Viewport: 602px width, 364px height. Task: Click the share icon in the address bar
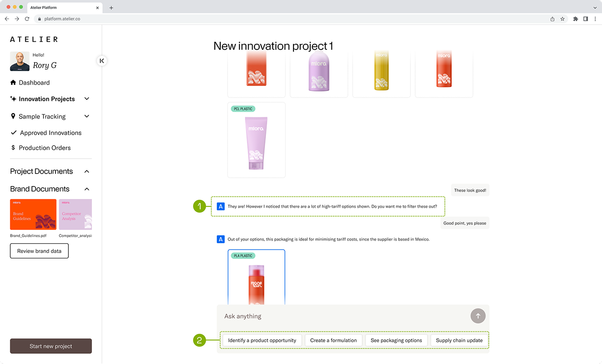(x=552, y=19)
